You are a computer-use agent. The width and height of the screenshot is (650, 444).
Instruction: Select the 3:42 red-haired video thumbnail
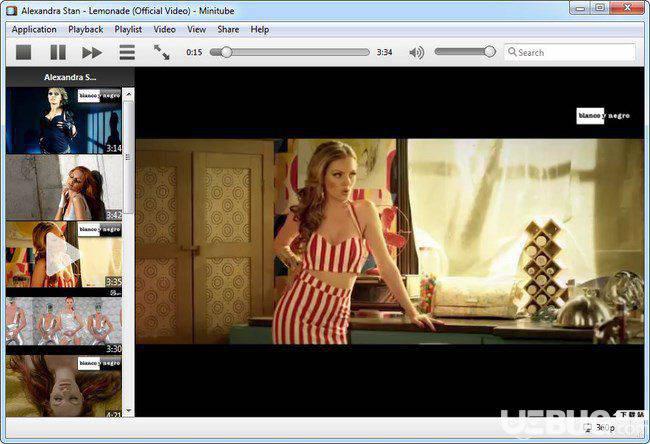coord(64,187)
